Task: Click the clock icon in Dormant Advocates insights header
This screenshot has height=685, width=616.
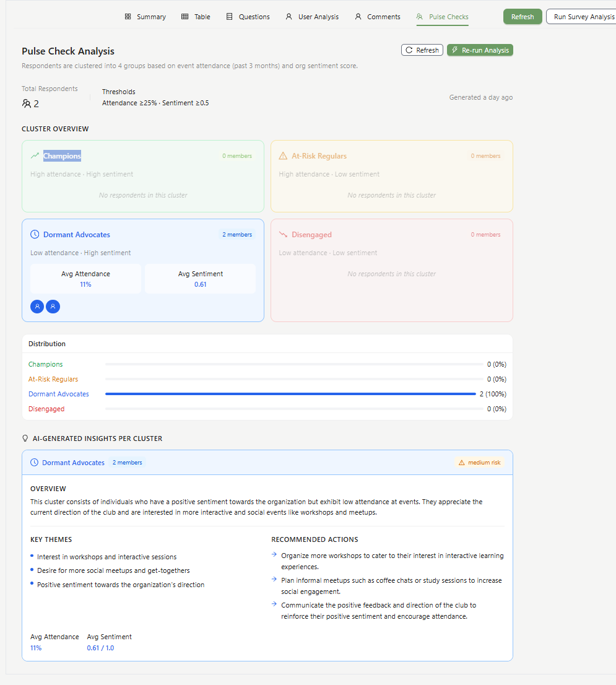Action: click(x=34, y=462)
